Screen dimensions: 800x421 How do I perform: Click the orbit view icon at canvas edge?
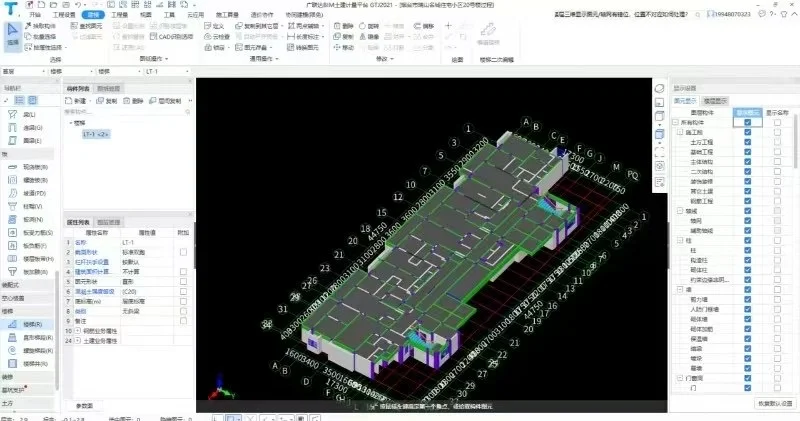660,88
